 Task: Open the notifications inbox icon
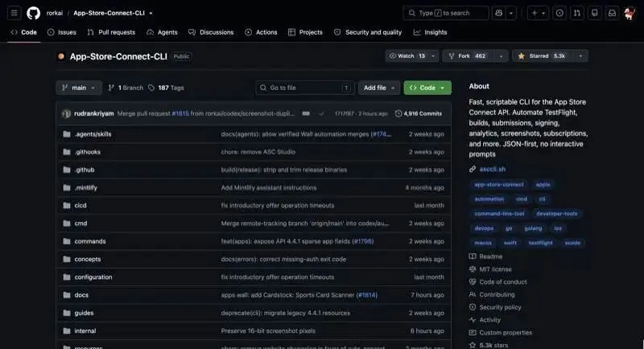612,13
